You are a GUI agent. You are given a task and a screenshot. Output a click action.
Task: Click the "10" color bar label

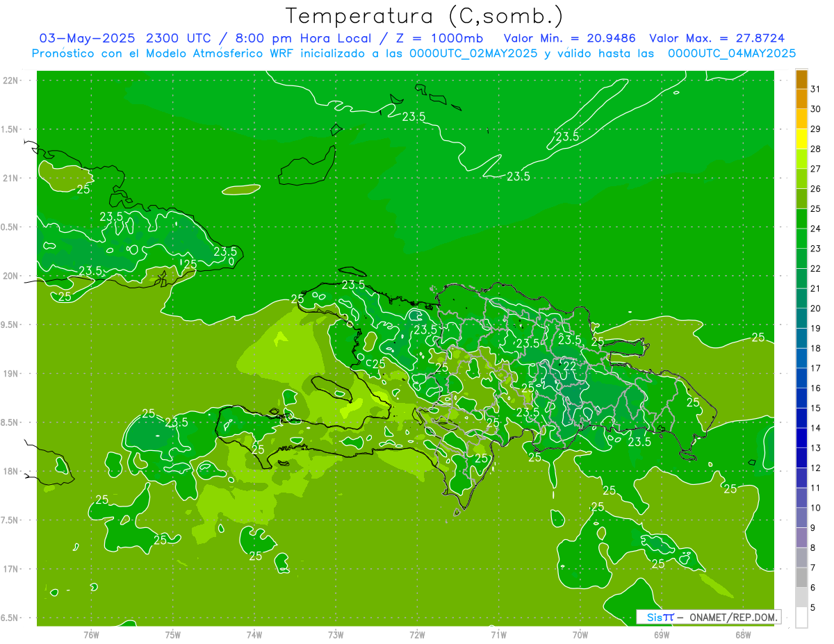pyautogui.click(x=816, y=508)
